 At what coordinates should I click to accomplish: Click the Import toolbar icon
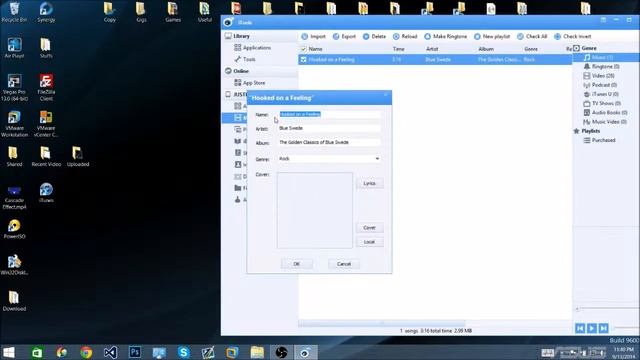tap(304, 36)
